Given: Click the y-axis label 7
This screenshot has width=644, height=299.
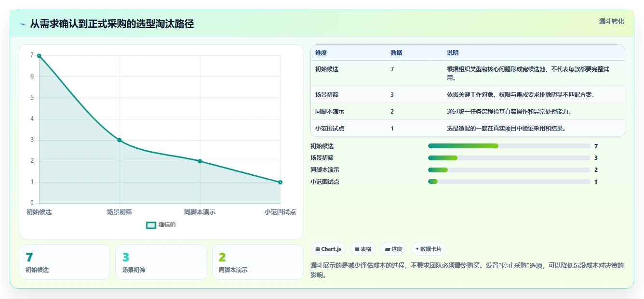Looking at the screenshot, I should coord(32,55).
